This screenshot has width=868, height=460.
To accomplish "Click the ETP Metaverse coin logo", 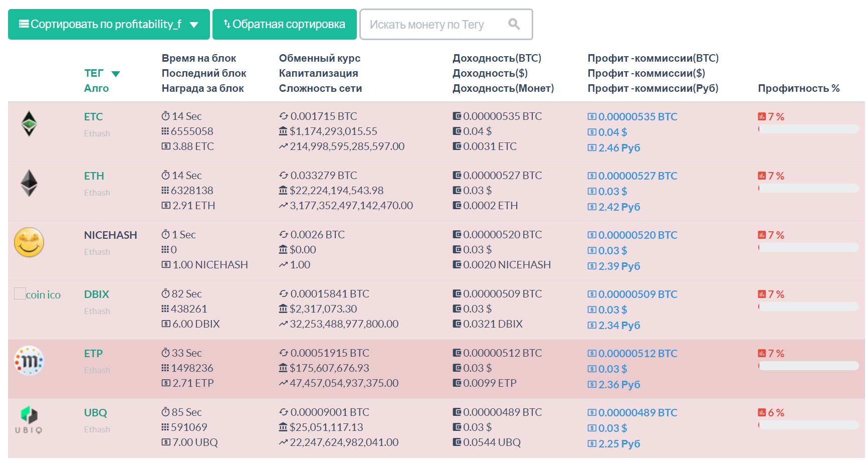I will (x=29, y=360).
